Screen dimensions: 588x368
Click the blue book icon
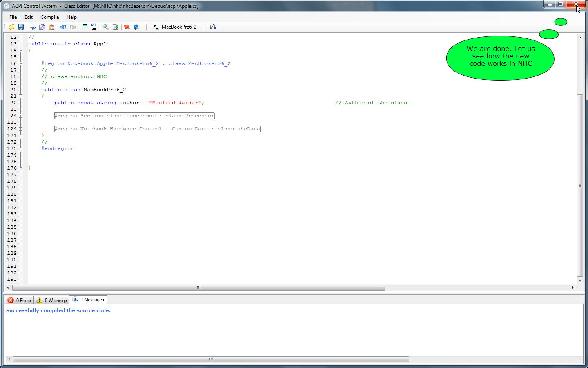[136, 27]
